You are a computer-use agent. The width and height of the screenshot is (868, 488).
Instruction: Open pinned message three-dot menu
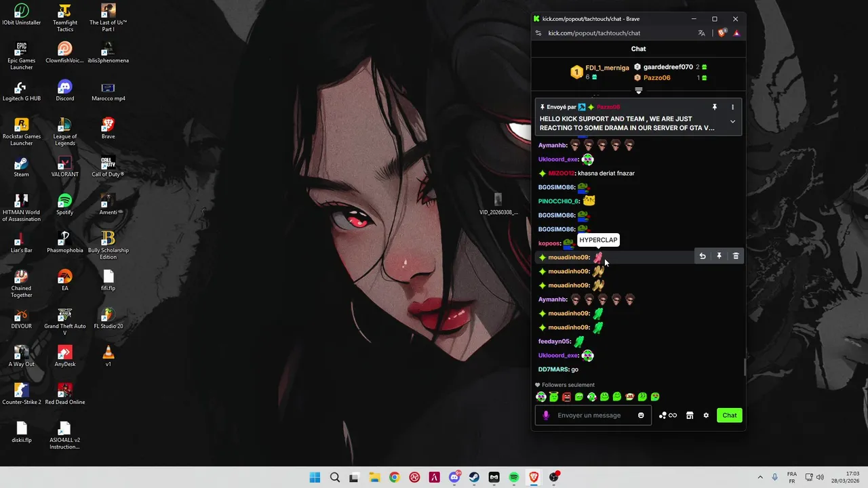pos(732,107)
